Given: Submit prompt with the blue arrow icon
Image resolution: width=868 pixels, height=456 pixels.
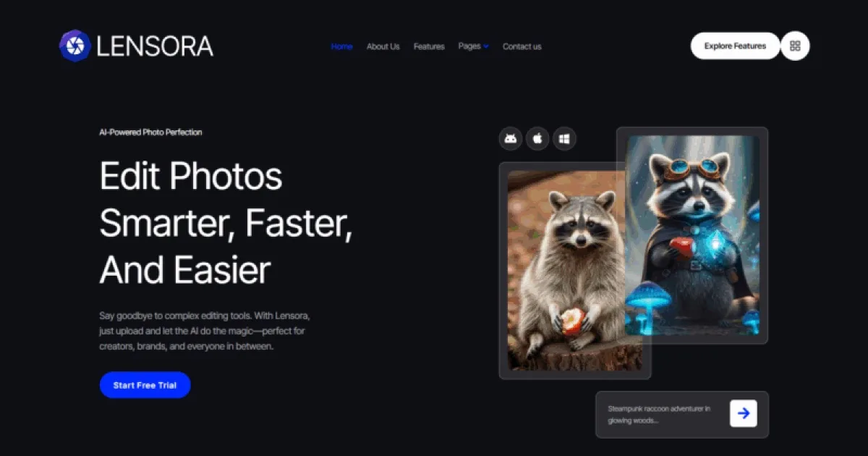Looking at the screenshot, I should point(744,414).
